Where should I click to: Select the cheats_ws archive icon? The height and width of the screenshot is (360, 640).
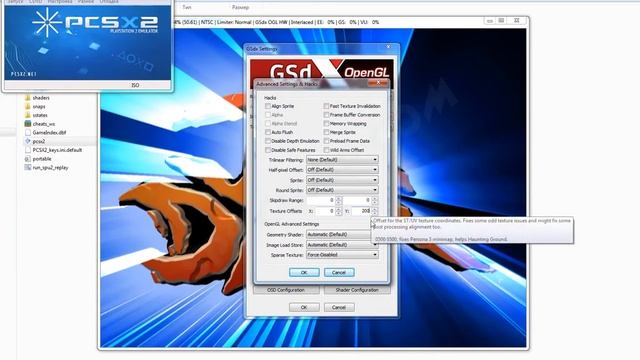pos(28,124)
